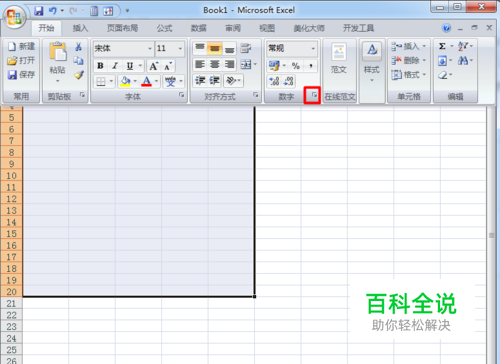Switch to the 插入 tab
This screenshot has width=500, height=364.
pyautogui.click(x=80, y=28)
